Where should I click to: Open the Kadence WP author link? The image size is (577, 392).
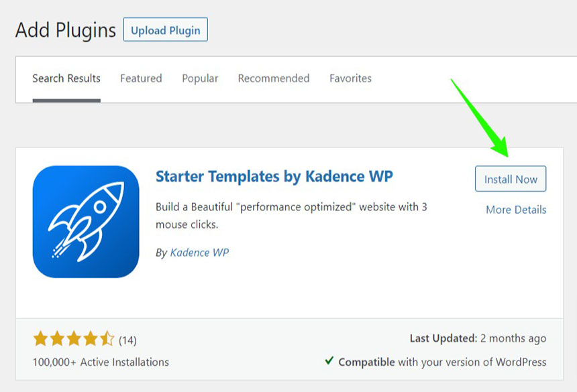click(x=199, y=253)
